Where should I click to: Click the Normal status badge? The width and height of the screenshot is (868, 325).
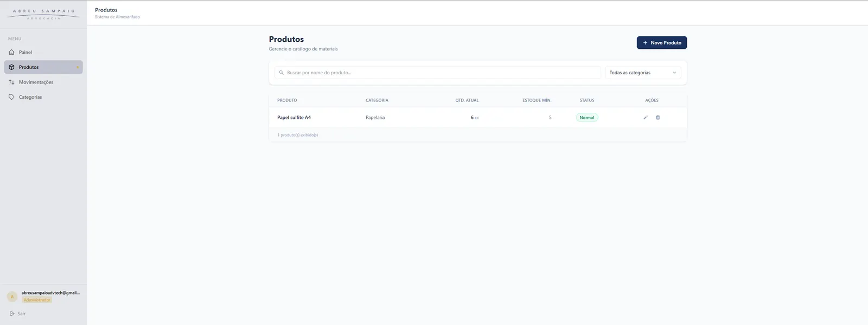click(x=587, y=117)
